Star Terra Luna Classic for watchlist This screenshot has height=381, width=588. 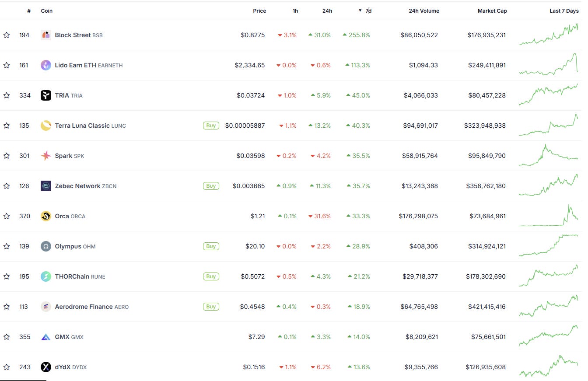(x=7, y=126)
